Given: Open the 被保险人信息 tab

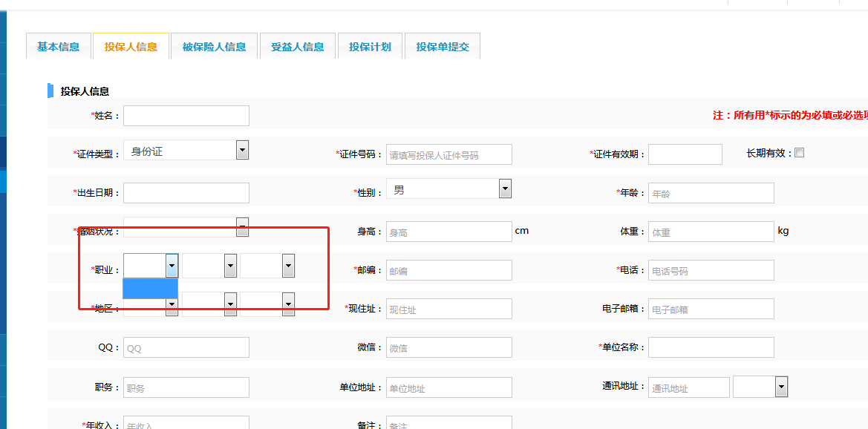Looking at the screenshot, I should [x=214, y=47].
